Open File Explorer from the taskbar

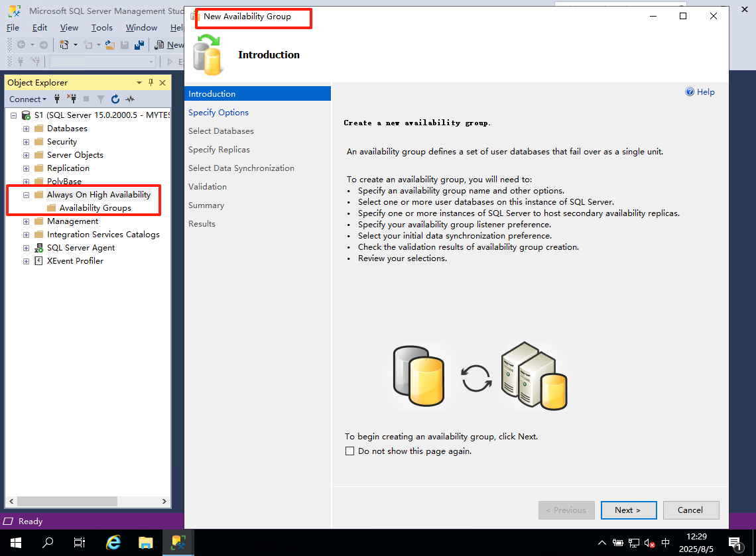[145, 543]
